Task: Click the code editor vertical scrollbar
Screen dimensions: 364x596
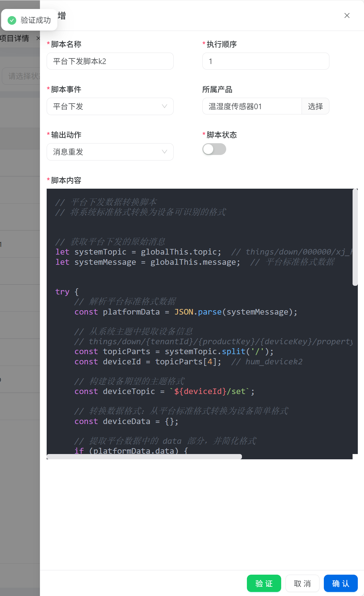Action: [355, 237]
